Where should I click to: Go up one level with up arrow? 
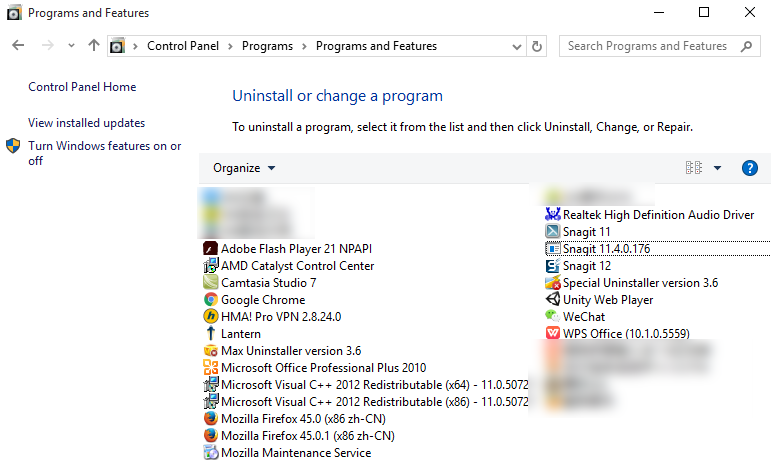pyautogui.click(x=93, y=46)
